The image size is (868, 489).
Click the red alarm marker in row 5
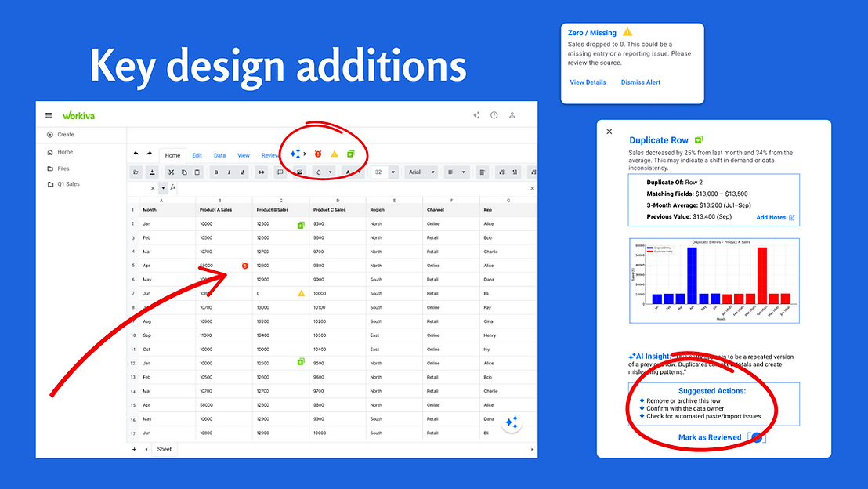point(244,266)
